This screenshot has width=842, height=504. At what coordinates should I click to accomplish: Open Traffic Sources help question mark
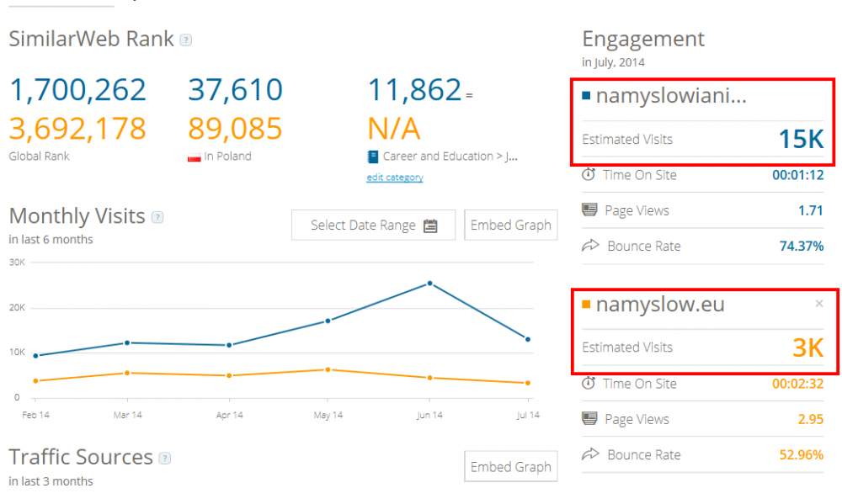click(165, 459)
